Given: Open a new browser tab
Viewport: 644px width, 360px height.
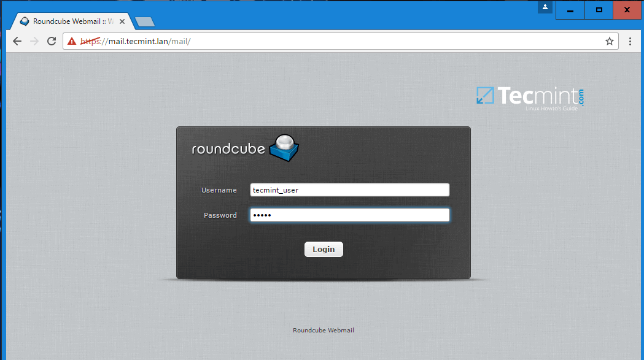Looking at the screenshot, I should 144,20.
